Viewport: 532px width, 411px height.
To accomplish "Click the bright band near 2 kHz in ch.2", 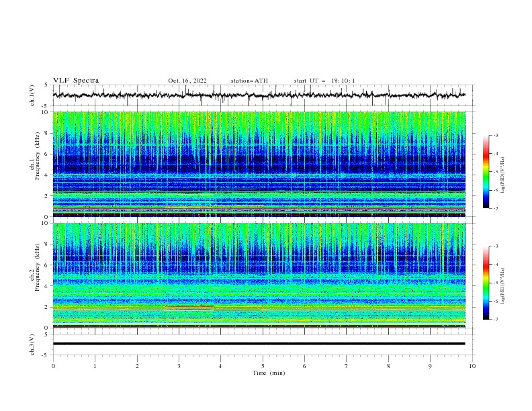I will pyautogui.click(x=259, y=308).
